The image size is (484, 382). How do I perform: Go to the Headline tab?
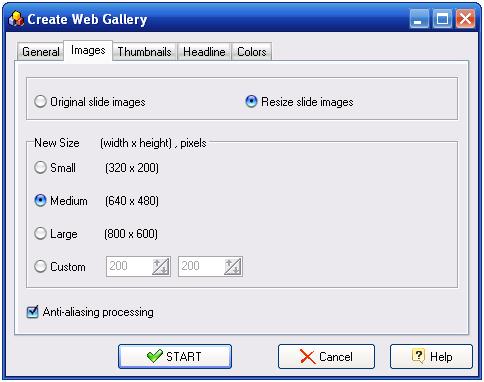[x=204, y=52]
